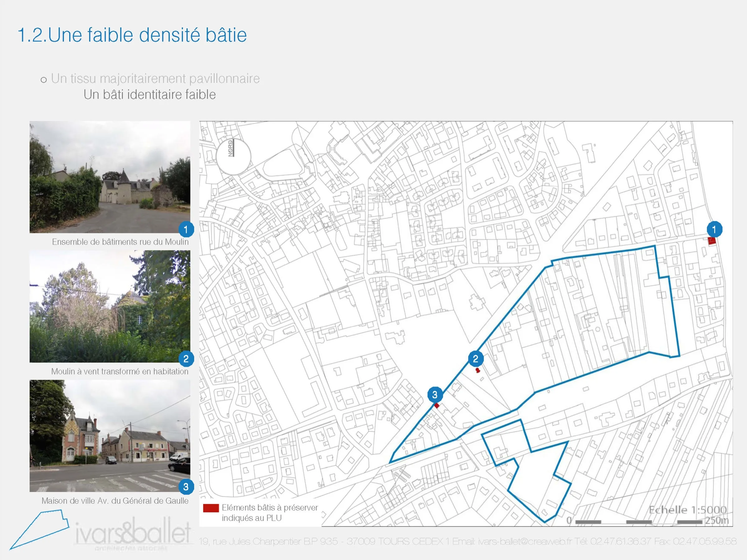This screenshot has width=747, height=560.
Task: Click the red building near marker 1
Action: [x=712, y=241]
